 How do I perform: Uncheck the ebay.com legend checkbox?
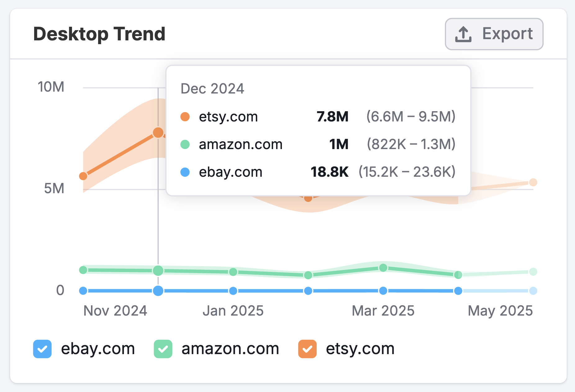(43, 349)
